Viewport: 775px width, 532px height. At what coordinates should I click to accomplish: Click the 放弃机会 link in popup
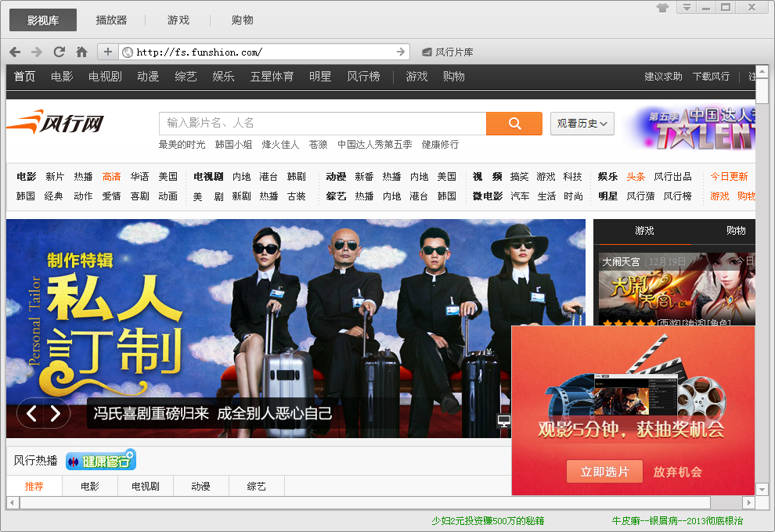677,472
